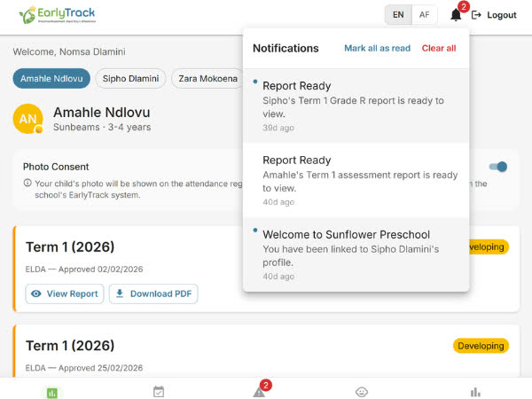Open the smiley face icon in bottom navigation
532x399 pixels.
(362, 392)
